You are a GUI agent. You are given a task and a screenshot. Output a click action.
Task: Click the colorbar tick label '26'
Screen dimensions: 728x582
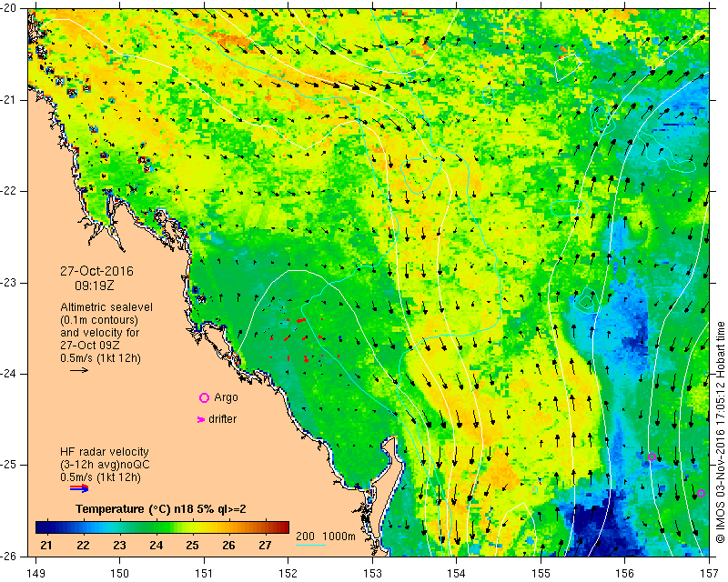pyautogui.click(x=228, y=545)
